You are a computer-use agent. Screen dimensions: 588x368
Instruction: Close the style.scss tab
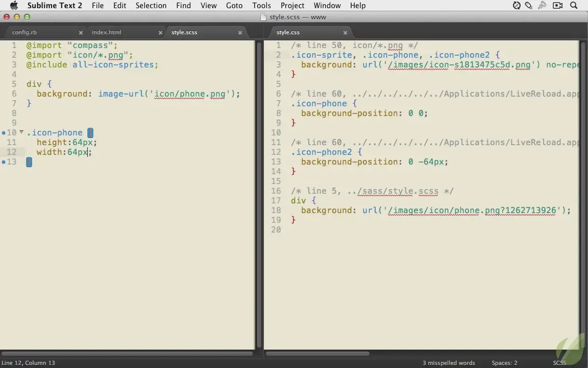[x=240, y=33]
